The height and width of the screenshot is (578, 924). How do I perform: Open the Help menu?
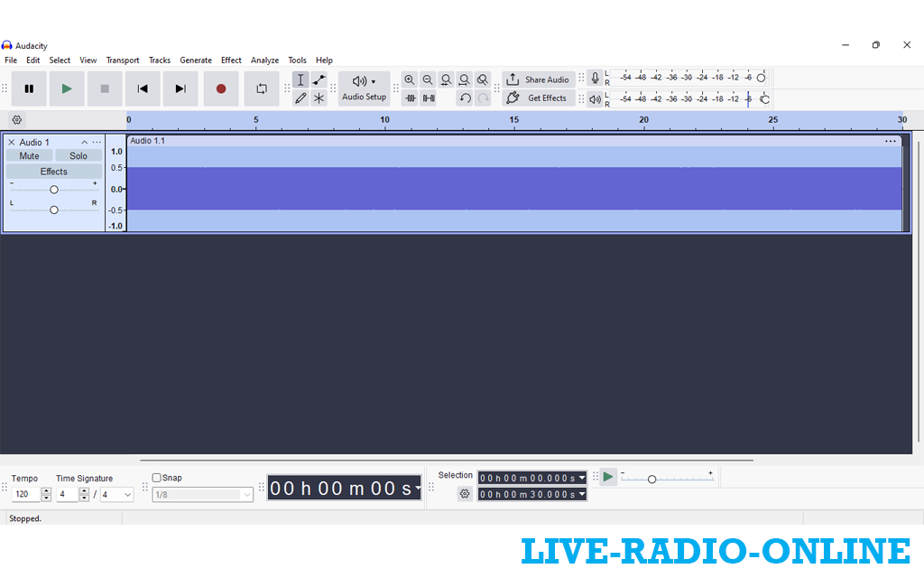tap(324, 61)
